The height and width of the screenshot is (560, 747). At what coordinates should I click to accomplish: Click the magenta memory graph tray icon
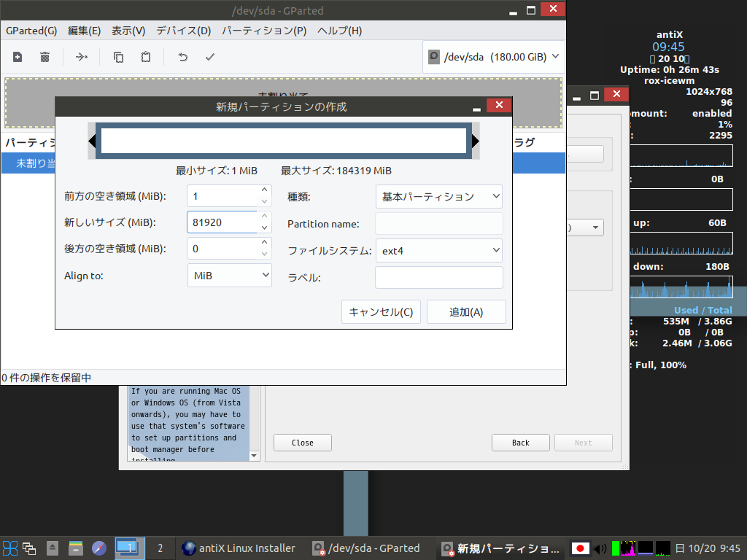tap(628, 548)
